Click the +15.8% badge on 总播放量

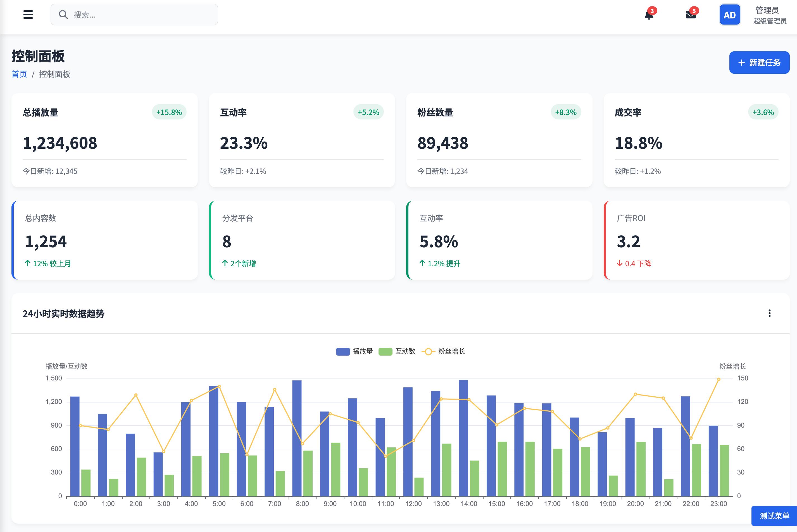coord(169,112)
